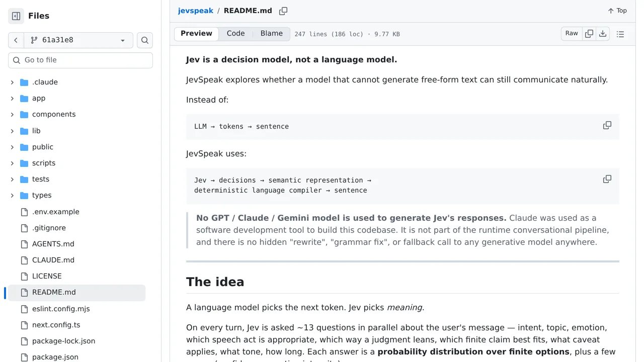This screenshot has height=362, width=644.
Task: Collapse the Files side panel icon
Action: (x=16, y=16)
